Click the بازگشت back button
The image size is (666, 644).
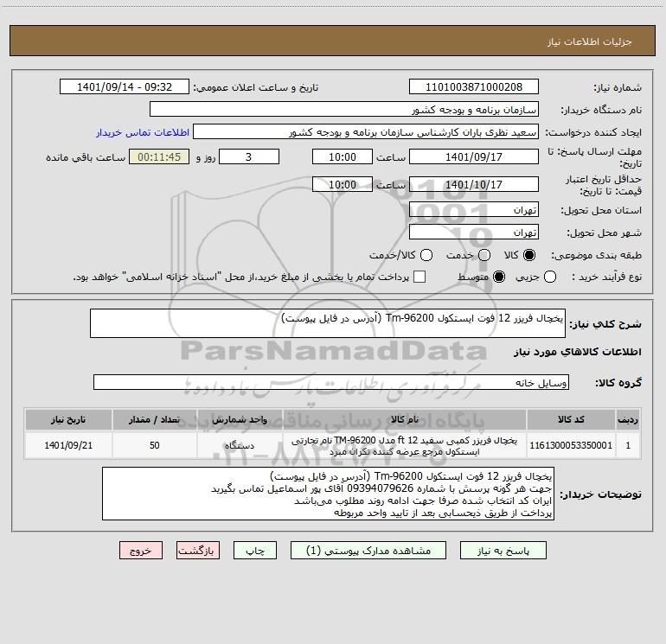pos(198,551)
